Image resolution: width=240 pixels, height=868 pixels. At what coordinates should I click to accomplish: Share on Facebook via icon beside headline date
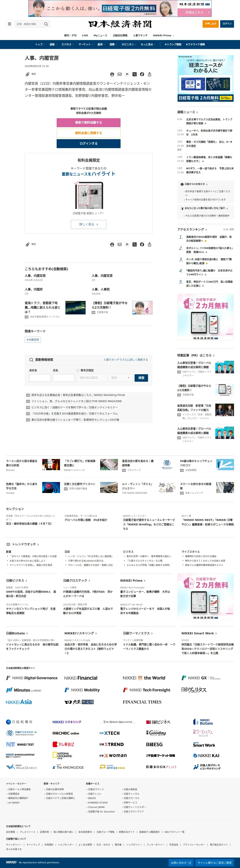pos(142,74)
